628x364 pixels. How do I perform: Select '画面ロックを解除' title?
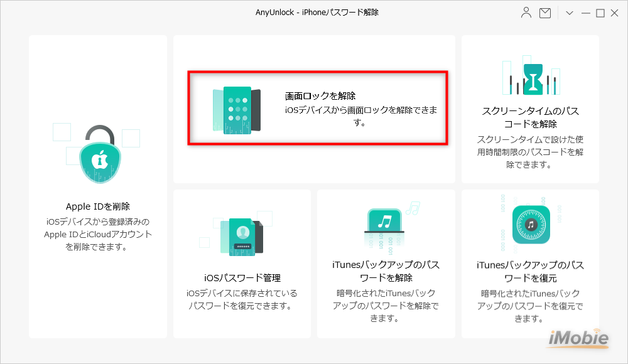tap(320, 96)
